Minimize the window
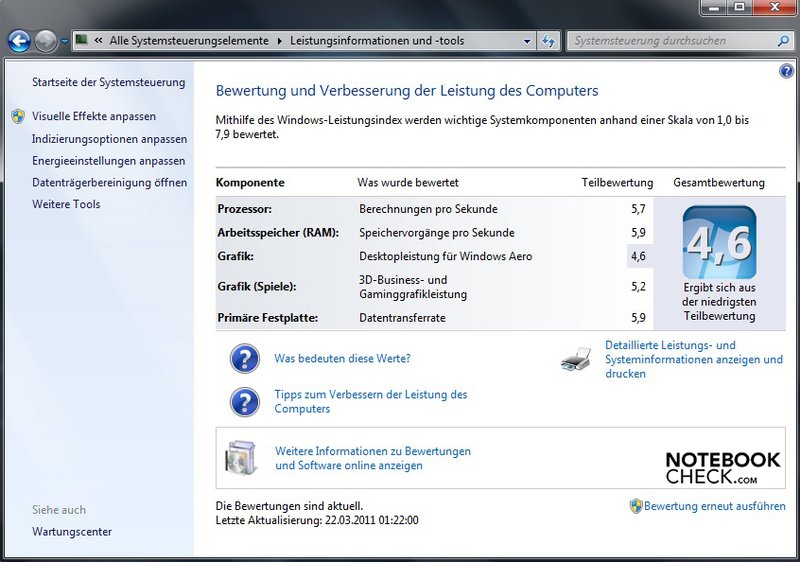The image size is (800, 562). coord(714,7)
